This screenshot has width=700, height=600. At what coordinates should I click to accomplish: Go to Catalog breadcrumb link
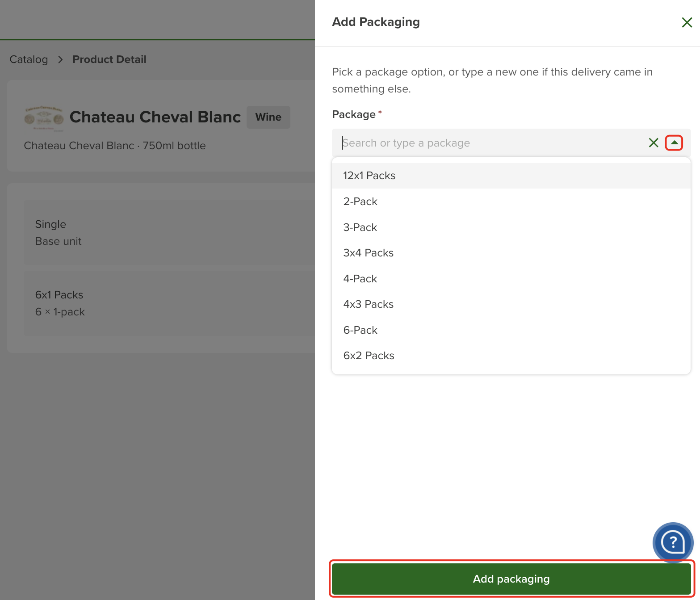(x=29, y=59)
